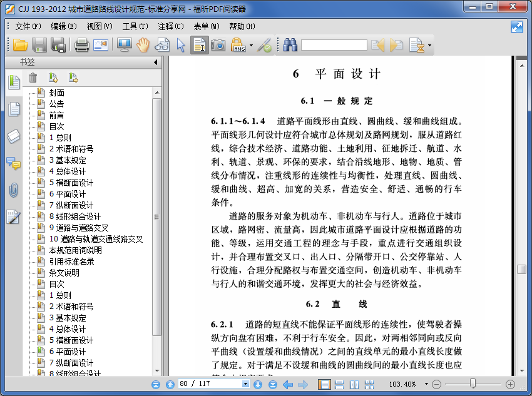Click the page number field showing 80 / 117
Image resolution: width=532 pixels, height=396 pixels.
210,383
